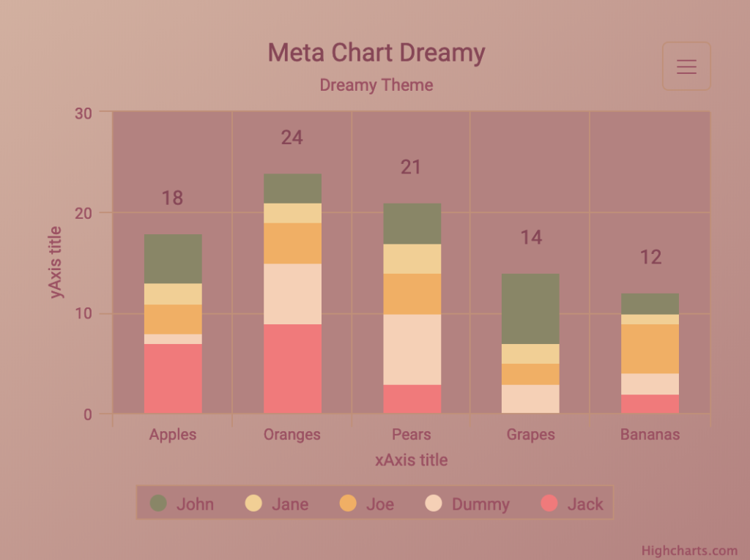Click John's olive segment in Grapes bar
Screen dimensions: 750x560
[x=530, y=308]
